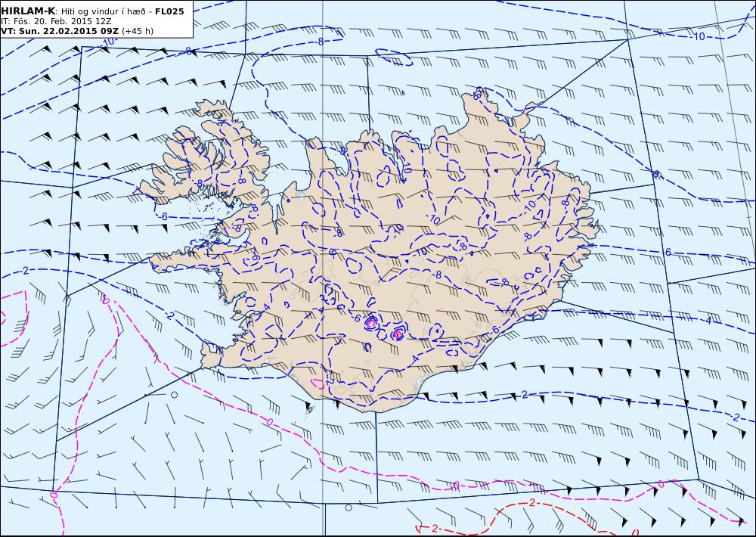Click the 'Hiti og vindur í hæð' subtitle text
The width and height of the screenshot is (756, 537).
(103, 11)
